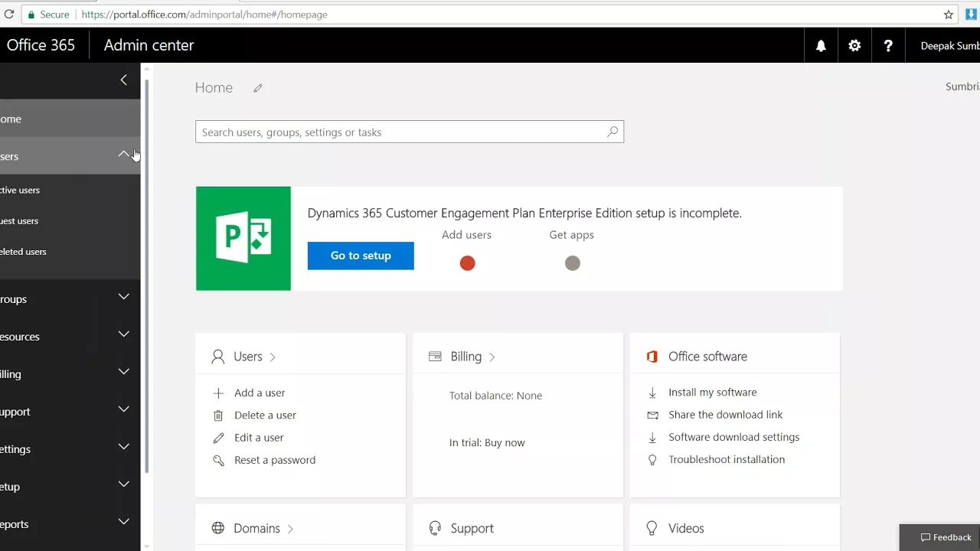
Task: Click the browser reload icon
Action: click(x=9, y=15)
